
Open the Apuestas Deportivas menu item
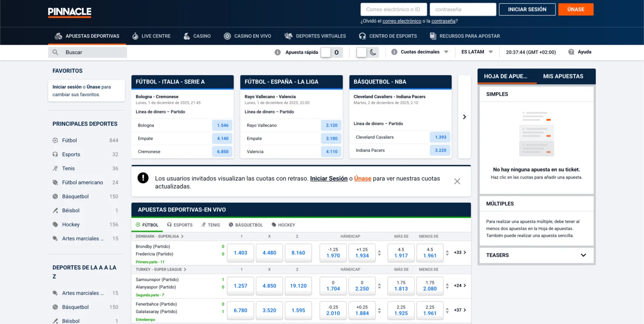[x=87, y=36]
